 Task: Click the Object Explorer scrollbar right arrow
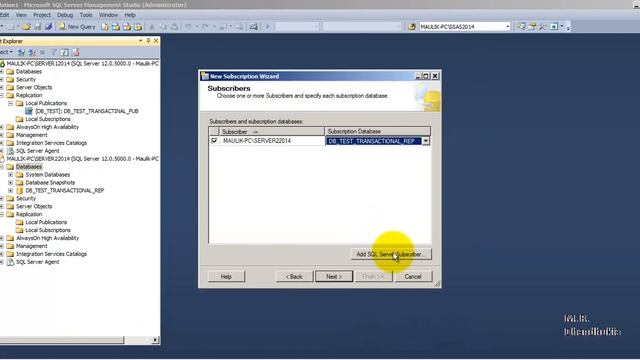tap(156, 340)
